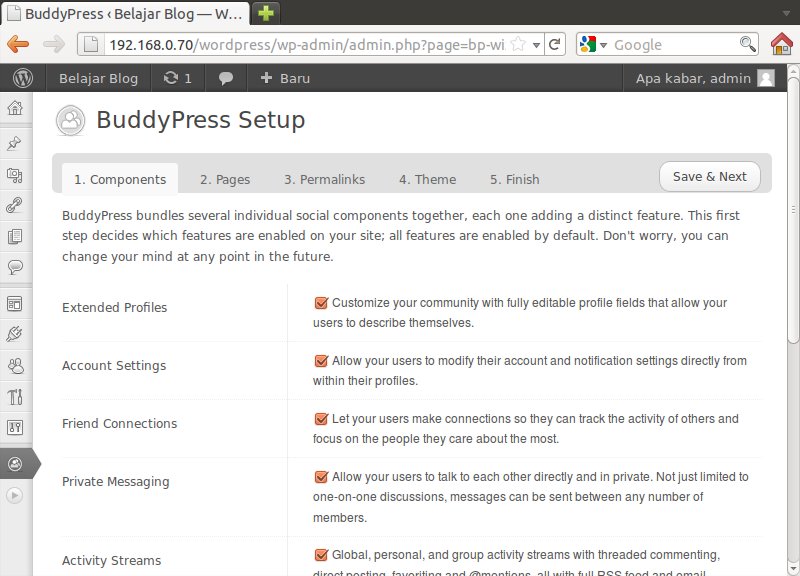Reload the page with the refresh button
The image size is (800, 576).
pyautogui.click(x=555, y=44)
